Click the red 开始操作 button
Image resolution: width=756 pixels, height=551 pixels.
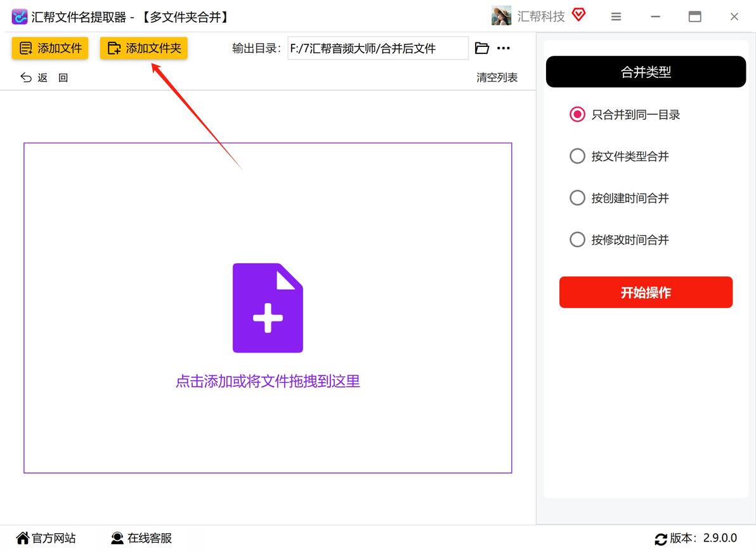pyautogui.click(x=646, y=292)
